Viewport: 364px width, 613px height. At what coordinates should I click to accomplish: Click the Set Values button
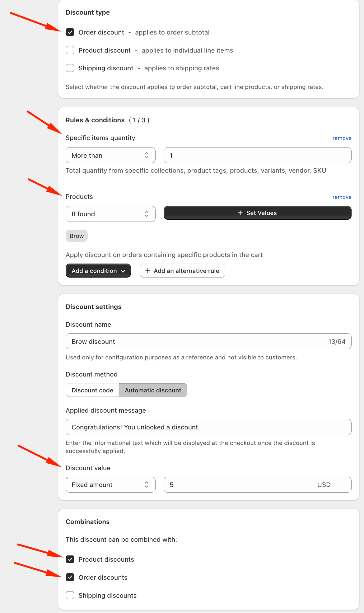pyautogui.click(x=257, y=213)
